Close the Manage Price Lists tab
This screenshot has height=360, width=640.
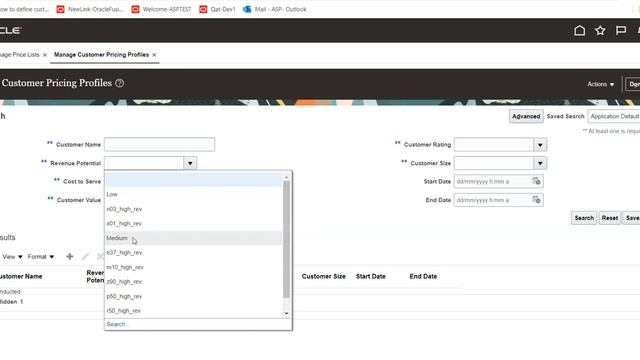coord(45,55)
